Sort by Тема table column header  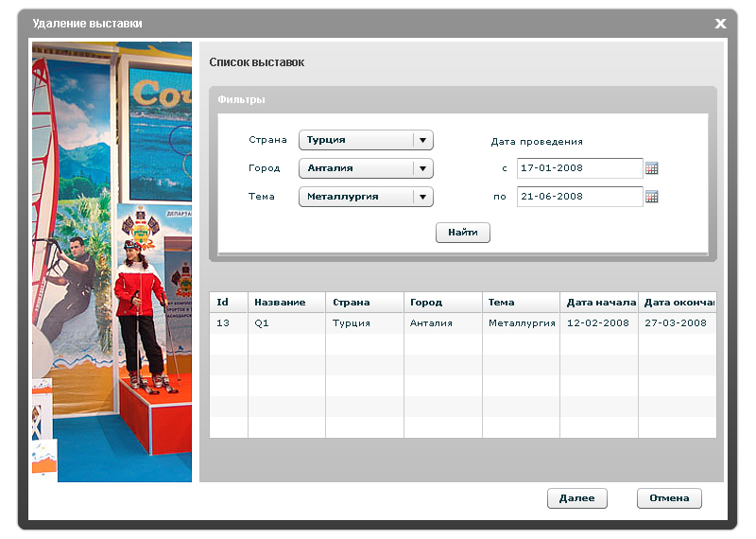521,303
